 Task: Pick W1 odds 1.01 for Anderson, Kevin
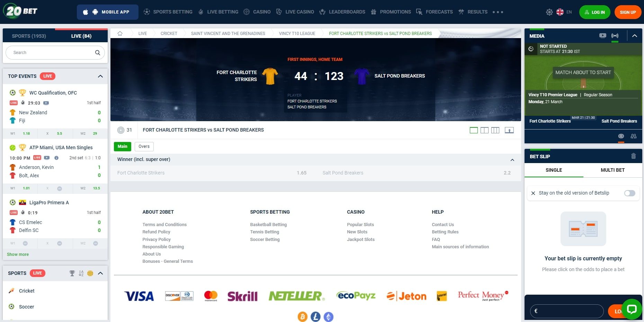(x=20, y=188)
